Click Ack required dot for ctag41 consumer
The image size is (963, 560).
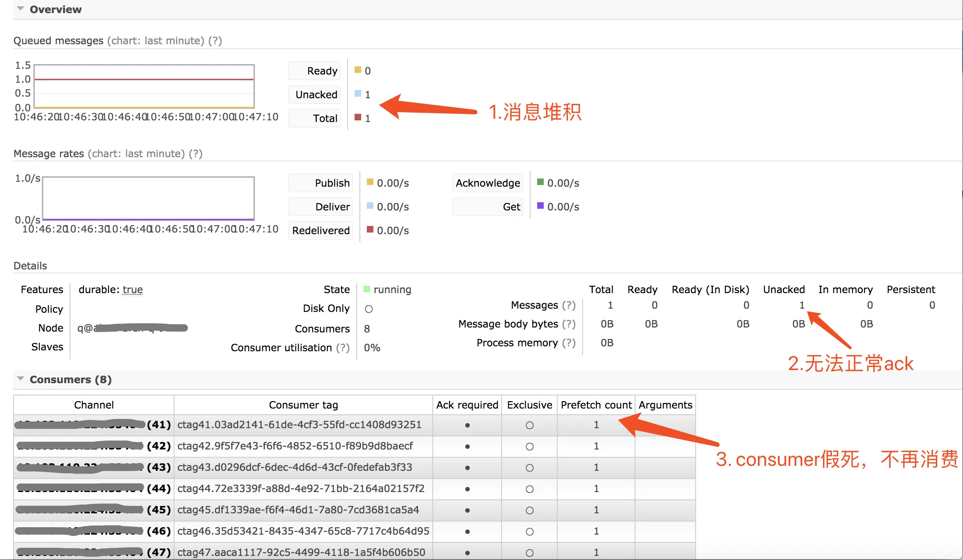467,425
